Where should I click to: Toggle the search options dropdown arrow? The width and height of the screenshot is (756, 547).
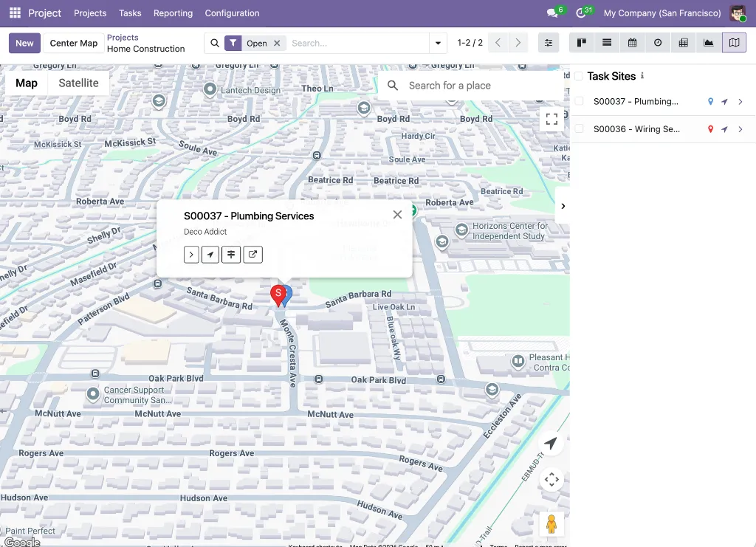point(438,44)
